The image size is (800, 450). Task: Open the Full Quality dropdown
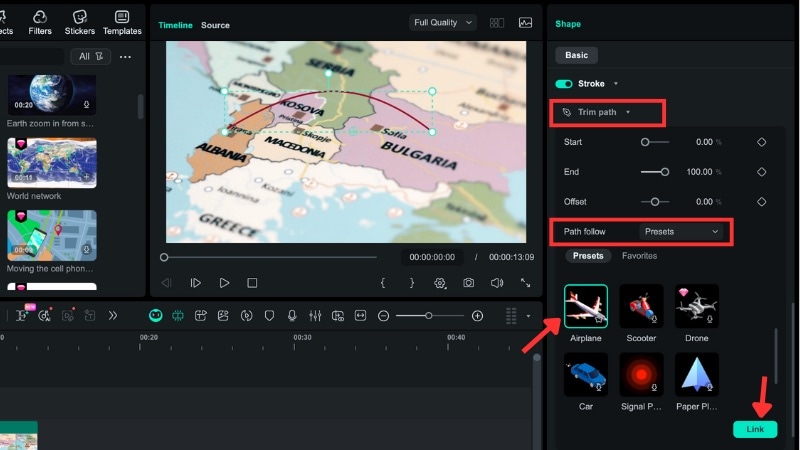coord(442,22)
